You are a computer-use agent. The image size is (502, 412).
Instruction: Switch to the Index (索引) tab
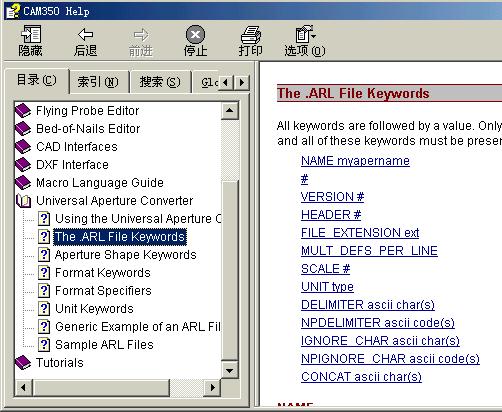98,82
